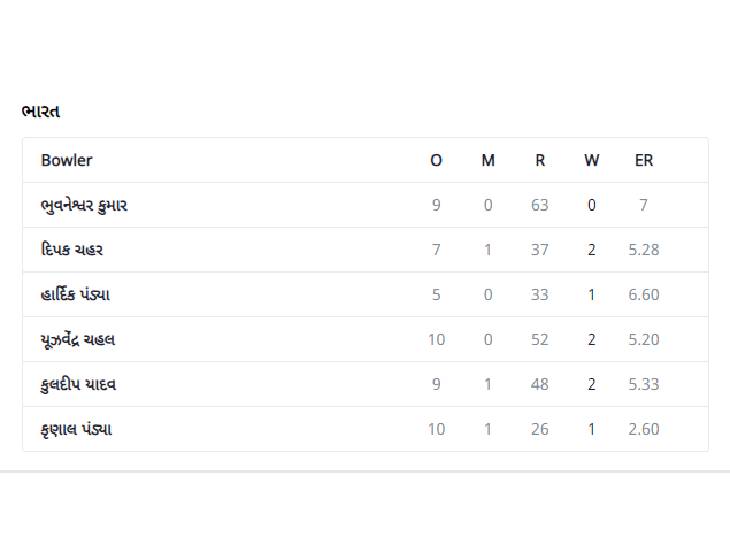Click the 2.60 economy rate cell
Viewport: 730px width, 548px height.
[x=644, y=429]
